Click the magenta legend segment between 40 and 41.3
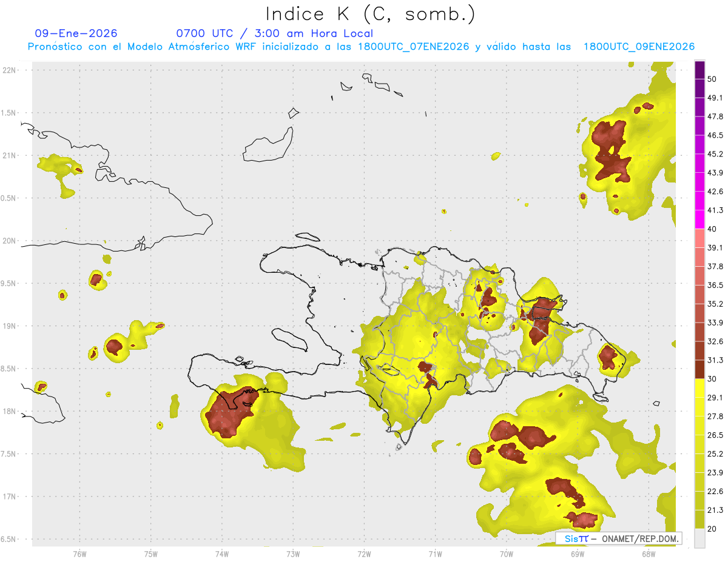Image resolution: width=728 pixels, height=562 pixels. coord(700,219)
